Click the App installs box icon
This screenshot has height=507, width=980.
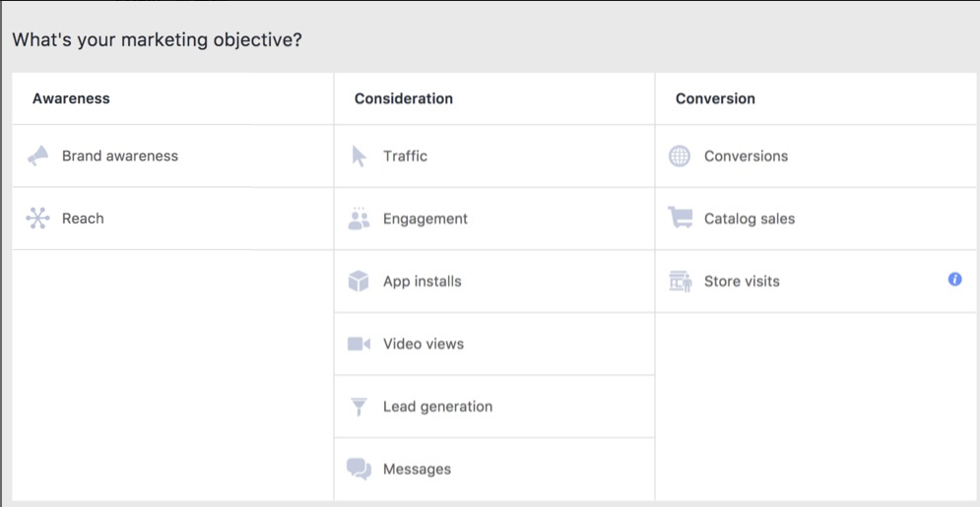pyautogui.click(x=359, y=281)
